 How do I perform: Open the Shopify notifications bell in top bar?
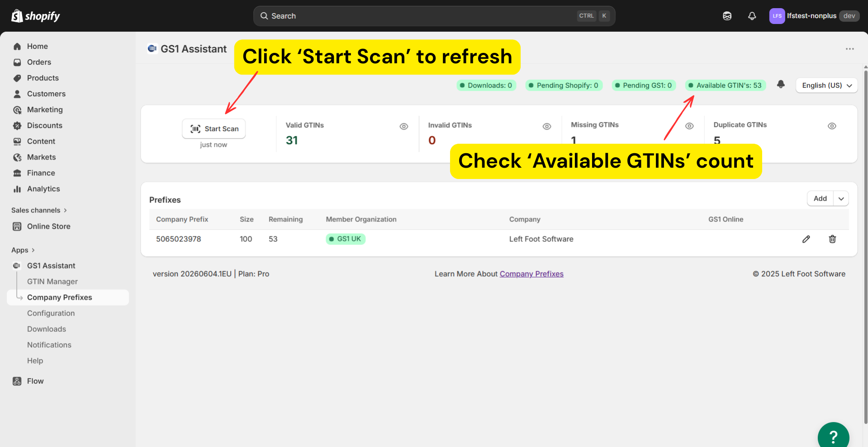pos(752,16)
